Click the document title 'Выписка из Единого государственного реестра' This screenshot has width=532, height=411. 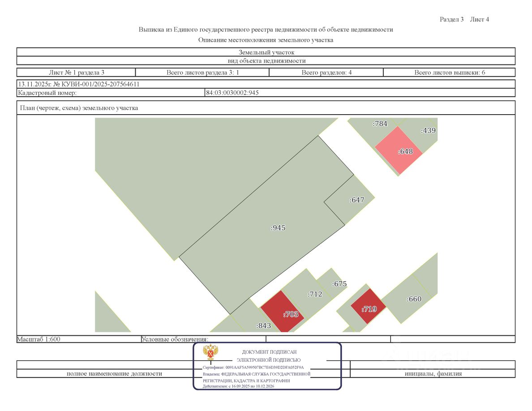266,30
